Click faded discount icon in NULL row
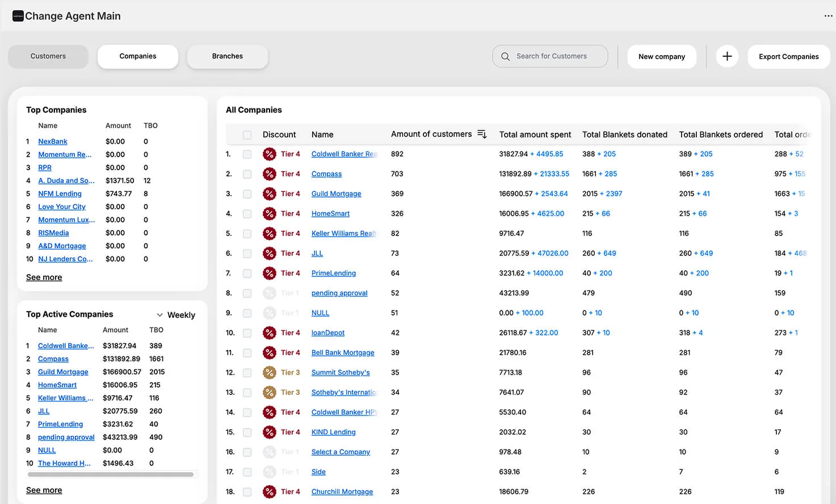The height and width of the screenshot is (504, 836). (270, 313)
